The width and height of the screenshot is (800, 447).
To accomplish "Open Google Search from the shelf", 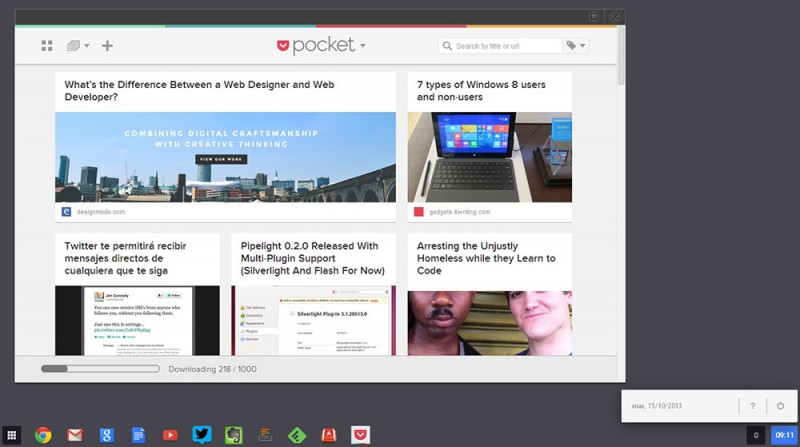I will pyautogui.click(x=107, y=435).
